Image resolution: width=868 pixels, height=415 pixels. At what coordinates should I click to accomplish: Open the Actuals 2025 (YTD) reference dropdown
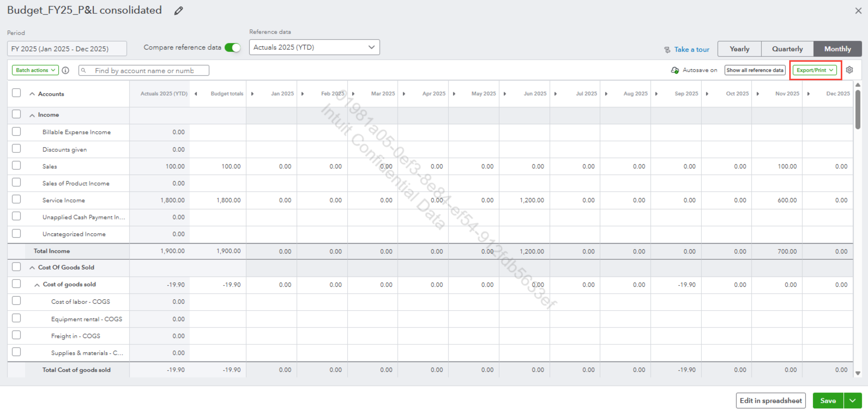click(314, 47)
